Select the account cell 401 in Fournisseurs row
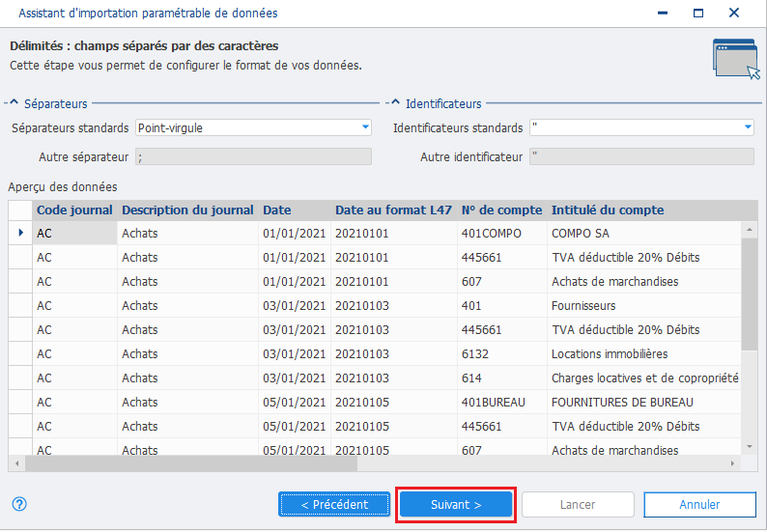 tap(502, 306)
